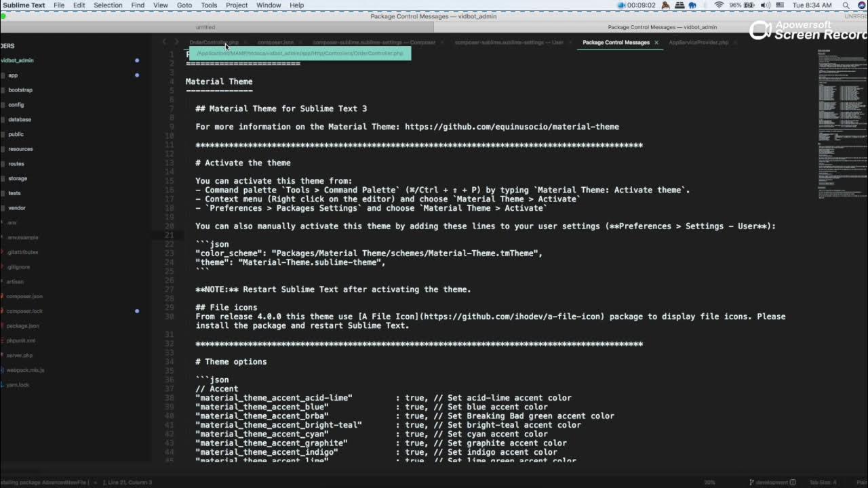The height and width of the screenshot is (488, 868).
Task: Click the development git branch indicator
Action: (772, 483)
